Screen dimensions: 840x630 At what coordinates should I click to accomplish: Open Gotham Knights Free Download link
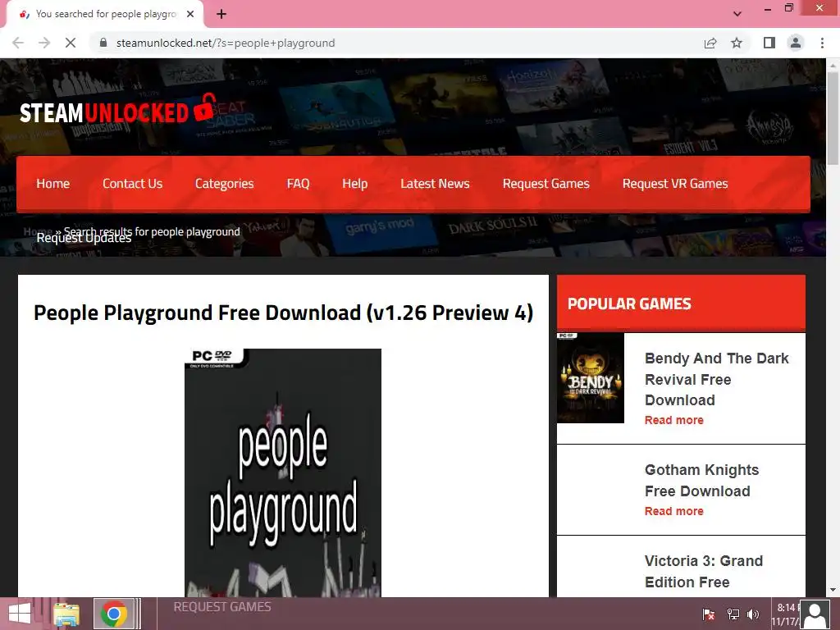(702, 481)
